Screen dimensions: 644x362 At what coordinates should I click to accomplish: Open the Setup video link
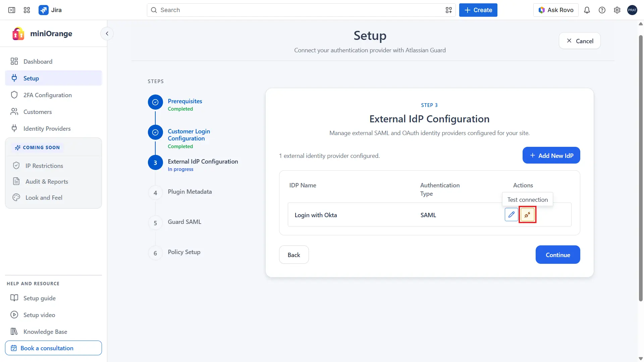[53, 315]
